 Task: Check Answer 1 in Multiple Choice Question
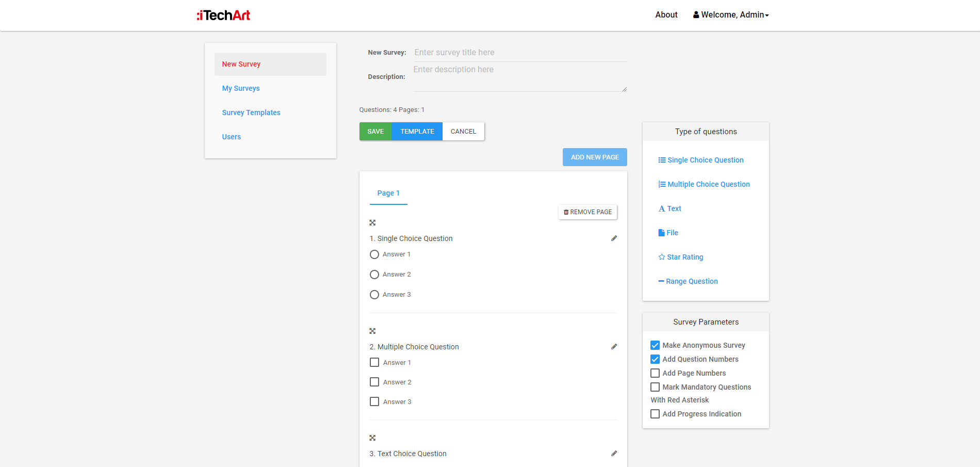pyautogui.click(x=374, y=363)
